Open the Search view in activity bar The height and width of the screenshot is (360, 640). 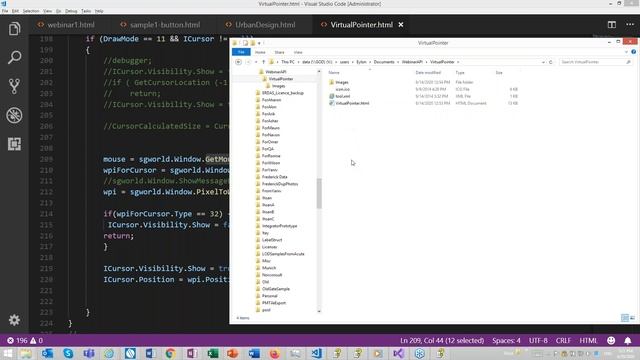pos(14,57)
